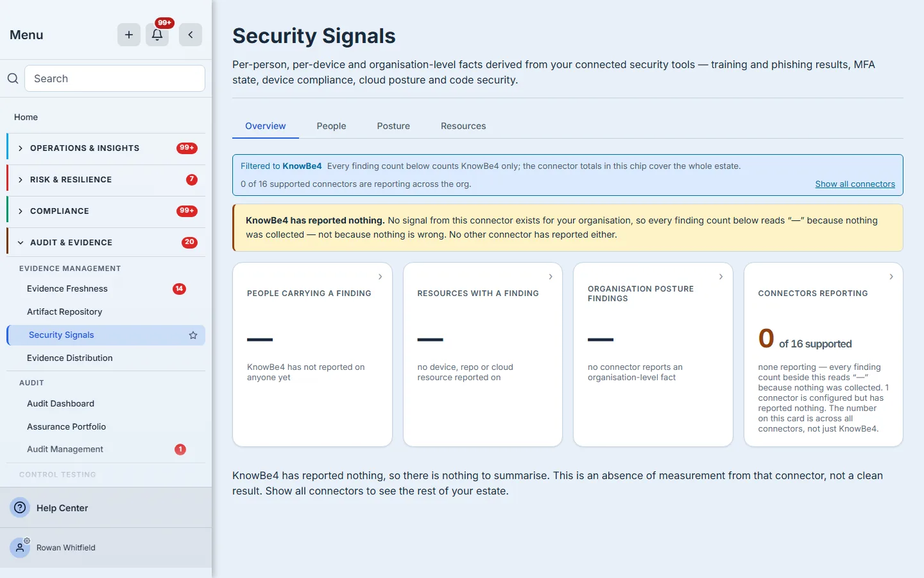Open the Rowan Whitfield user avatar

click(20, 547)
